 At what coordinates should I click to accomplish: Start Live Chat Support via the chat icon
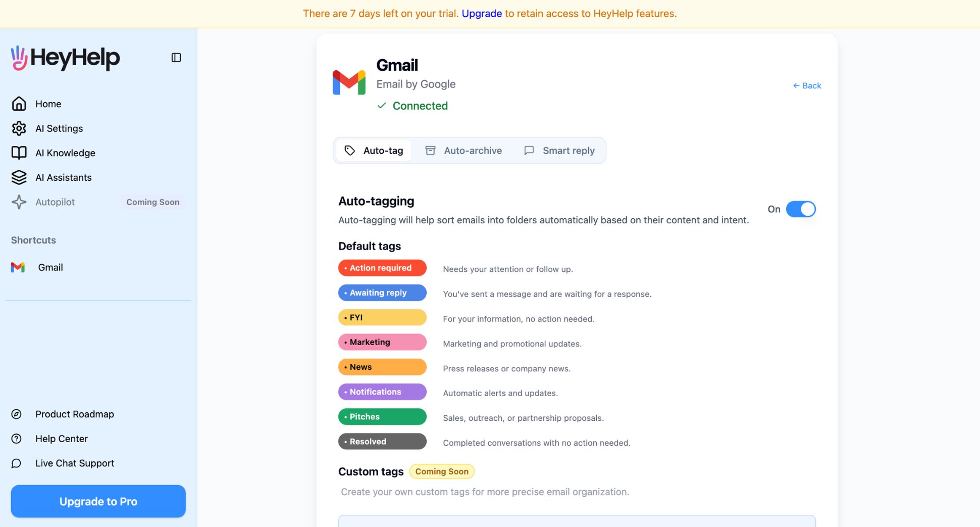pyautogui.click(x=17, y=463)
